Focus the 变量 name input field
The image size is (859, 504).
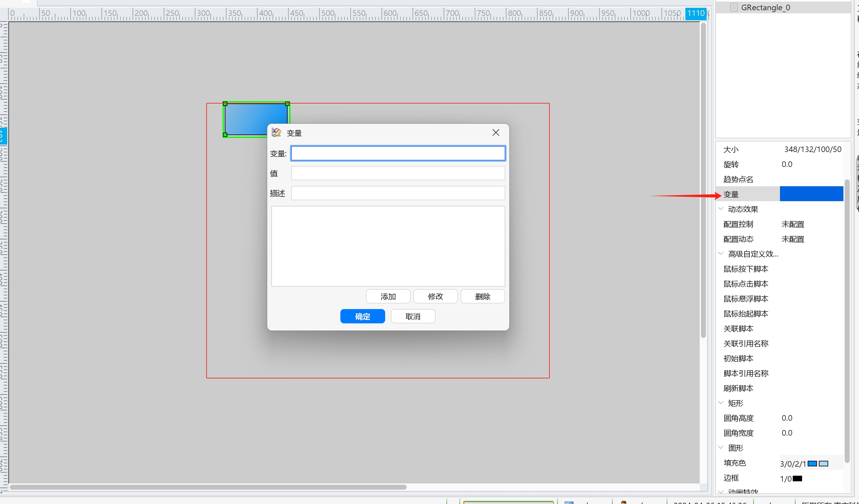398,153
